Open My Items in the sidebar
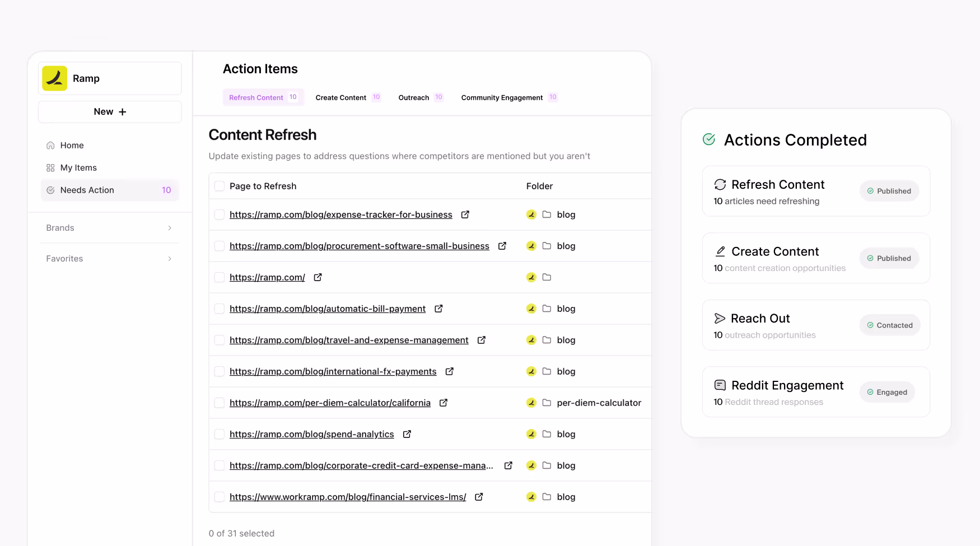Image resolution: width=980 pixels, height=546 pixels. tap(110, 167)
